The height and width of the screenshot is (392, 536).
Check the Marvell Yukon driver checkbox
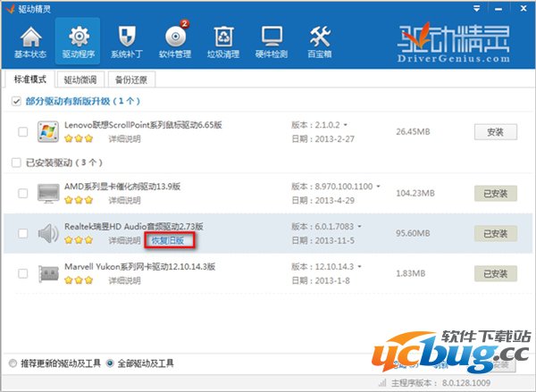click(23, 273)
